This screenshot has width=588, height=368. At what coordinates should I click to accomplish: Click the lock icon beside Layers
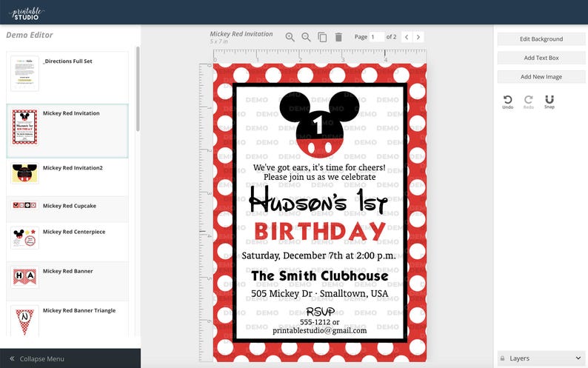point(502,358)
